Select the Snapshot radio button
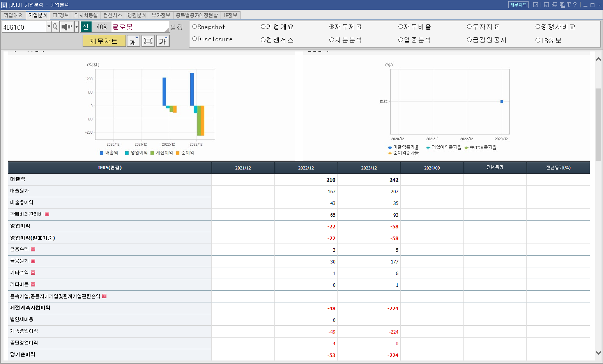The image size is (603, 364). click(x=195, y=27)
